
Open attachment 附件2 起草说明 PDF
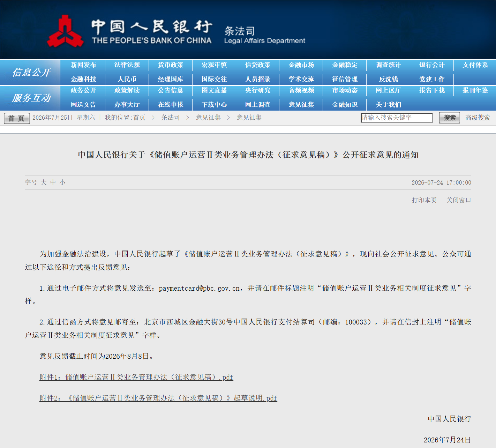[158, 398]
